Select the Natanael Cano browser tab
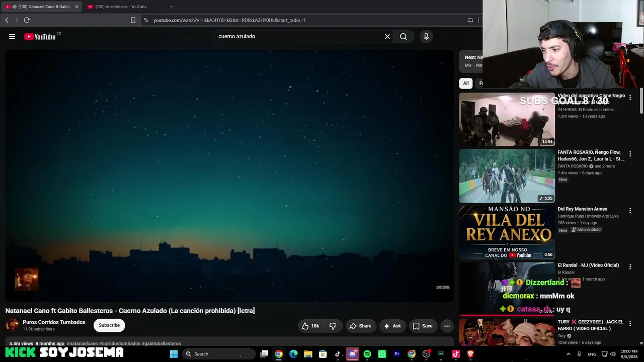This screenshot has width=644, height=362. click(x=41, y=7)
